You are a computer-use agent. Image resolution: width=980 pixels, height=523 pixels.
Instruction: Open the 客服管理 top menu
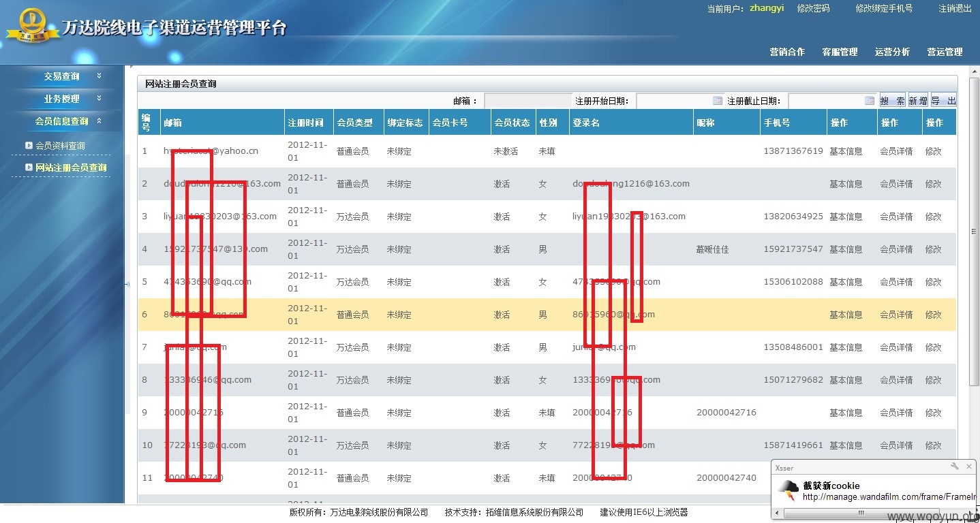tap(840, 52)
